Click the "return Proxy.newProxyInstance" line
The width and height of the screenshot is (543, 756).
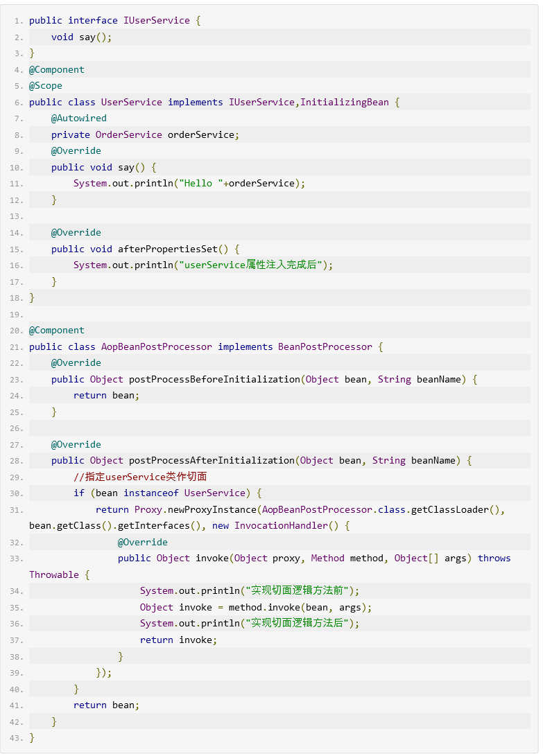(300, 509)
